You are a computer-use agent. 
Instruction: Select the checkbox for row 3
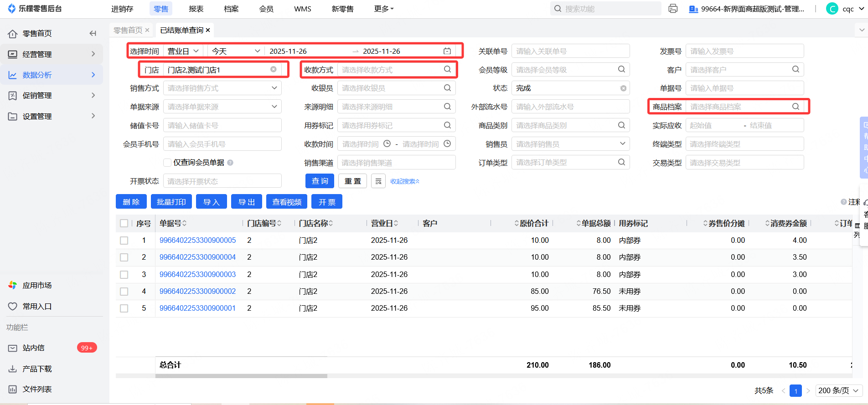click(x=124, y=275)
